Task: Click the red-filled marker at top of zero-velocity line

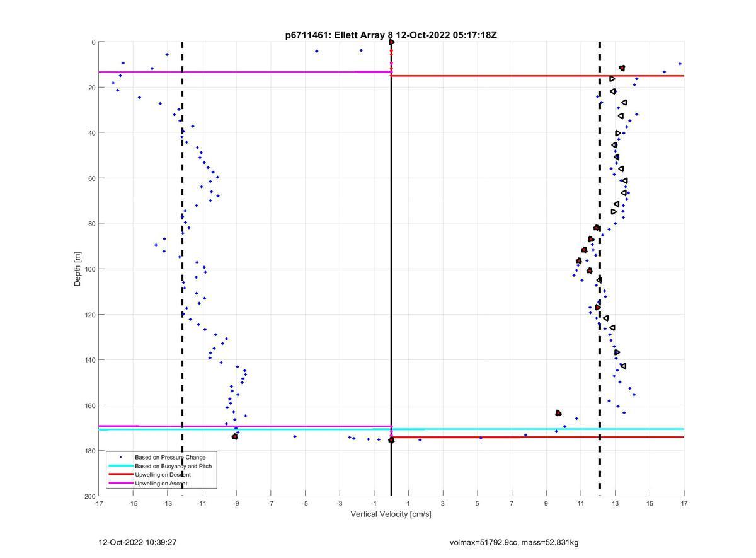Action: tap(391, 42)
